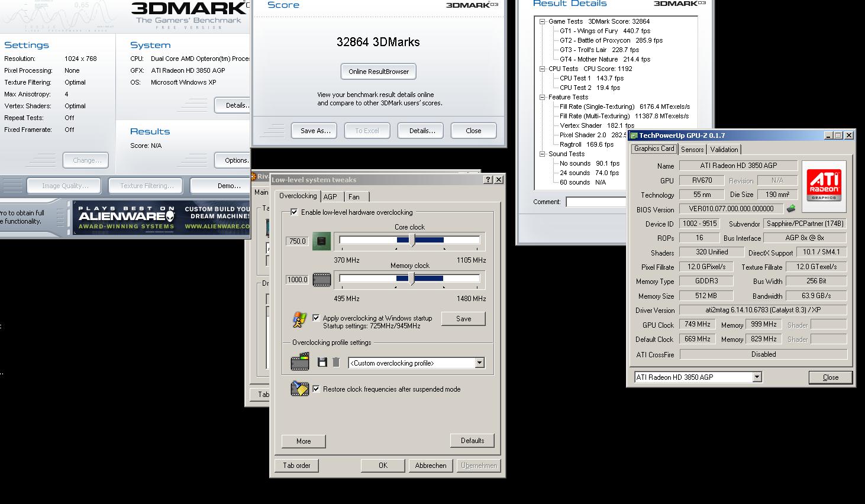Click the Driver Version field in GPU-Z
Image resolution: width=865 pixels, height=504 pixels.
click(x=763, y=310)
